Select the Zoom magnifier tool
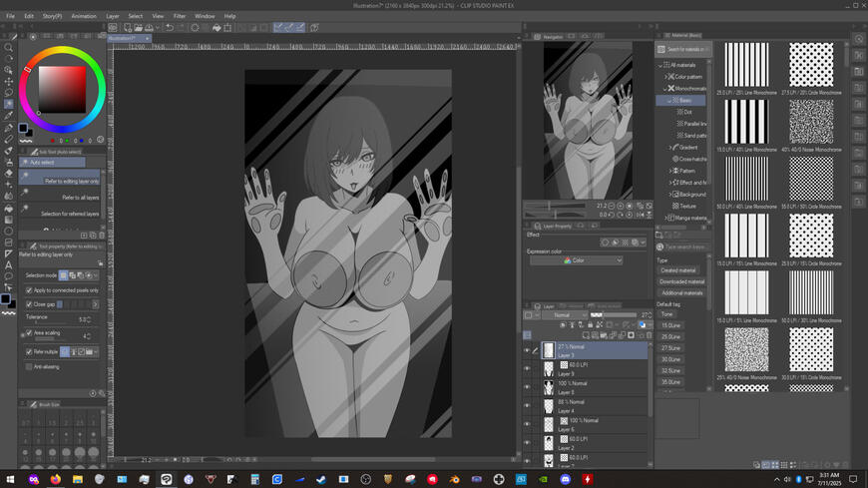 8,47
